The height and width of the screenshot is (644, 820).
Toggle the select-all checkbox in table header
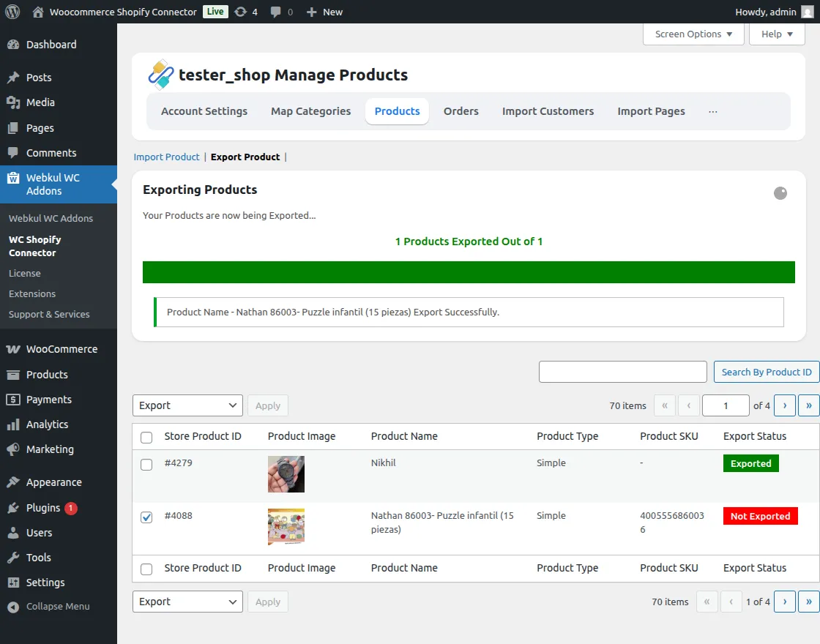146,437
